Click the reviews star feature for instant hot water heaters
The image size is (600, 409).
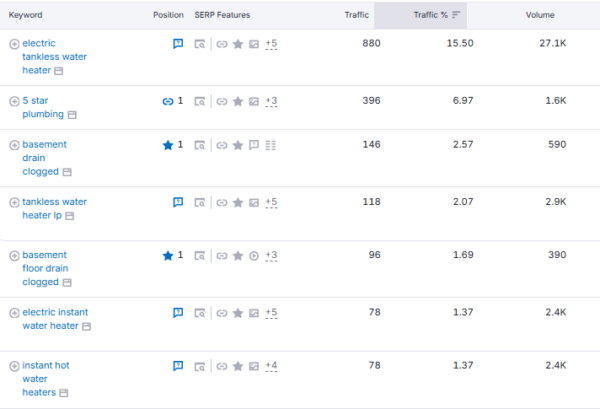click(237, 367)
